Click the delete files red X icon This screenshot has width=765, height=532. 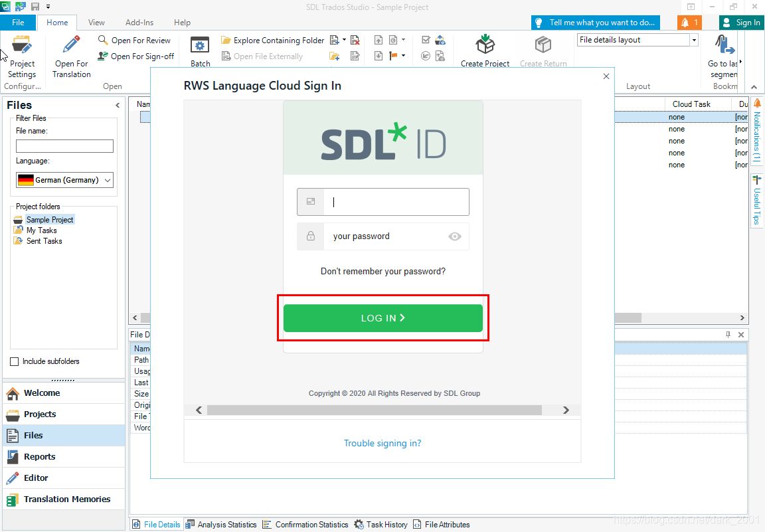point(355,40)
